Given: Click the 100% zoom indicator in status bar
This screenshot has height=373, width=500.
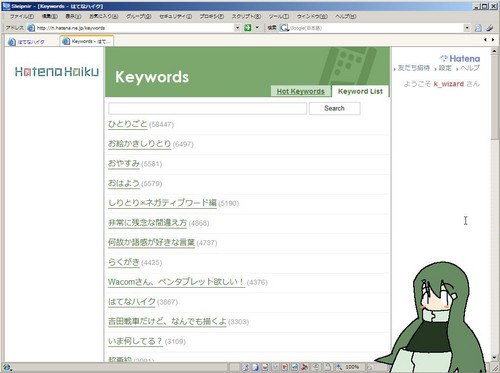Looking at the screenshot, I should pyautogui.click(x=352, y=367).
